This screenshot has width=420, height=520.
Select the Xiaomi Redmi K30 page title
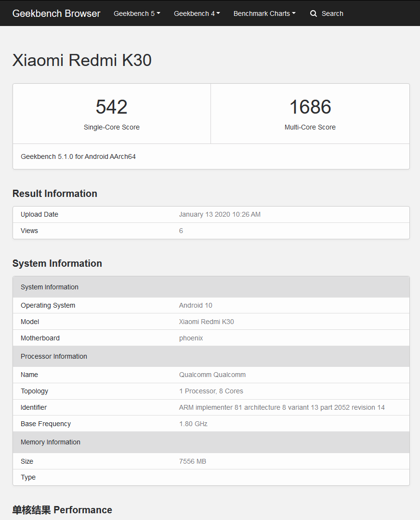pyautogui.click(x=82, y=60)
